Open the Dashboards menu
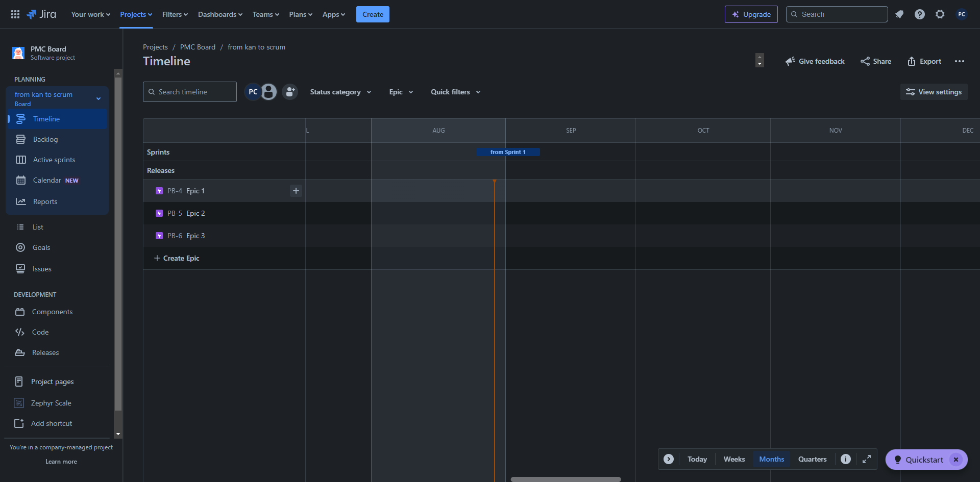This screenshot has height=482, width=980. tap(220, 14)
